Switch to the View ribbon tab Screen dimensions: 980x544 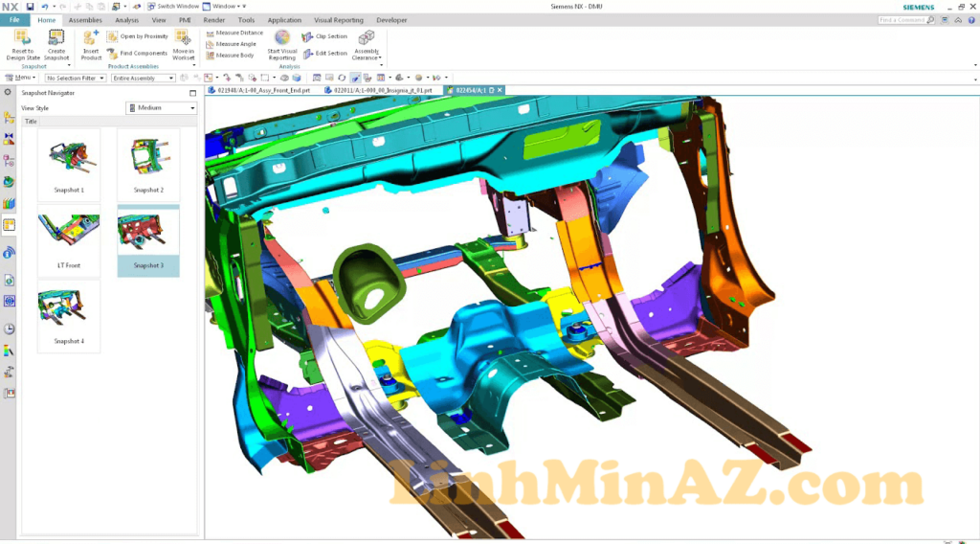point(159,20)
